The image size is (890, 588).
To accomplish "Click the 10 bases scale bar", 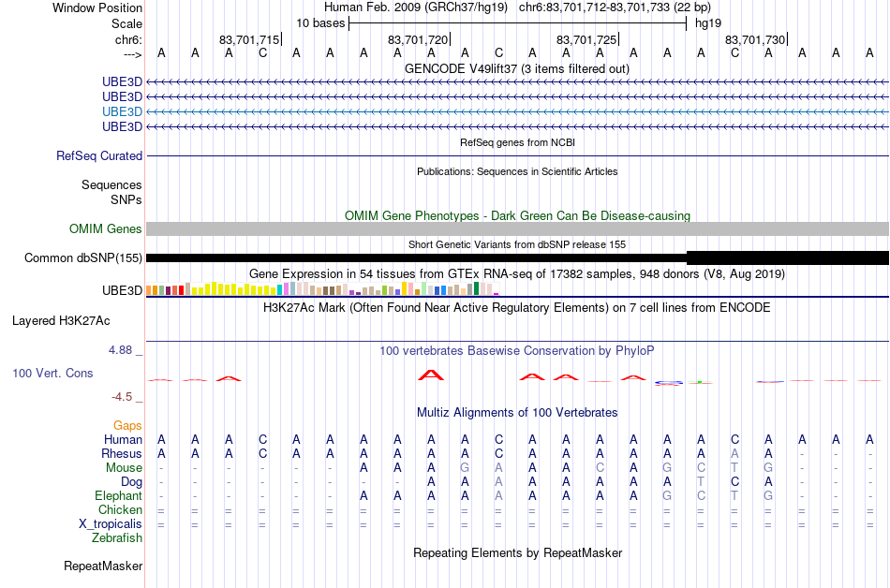I will click(x=518, y=23).
